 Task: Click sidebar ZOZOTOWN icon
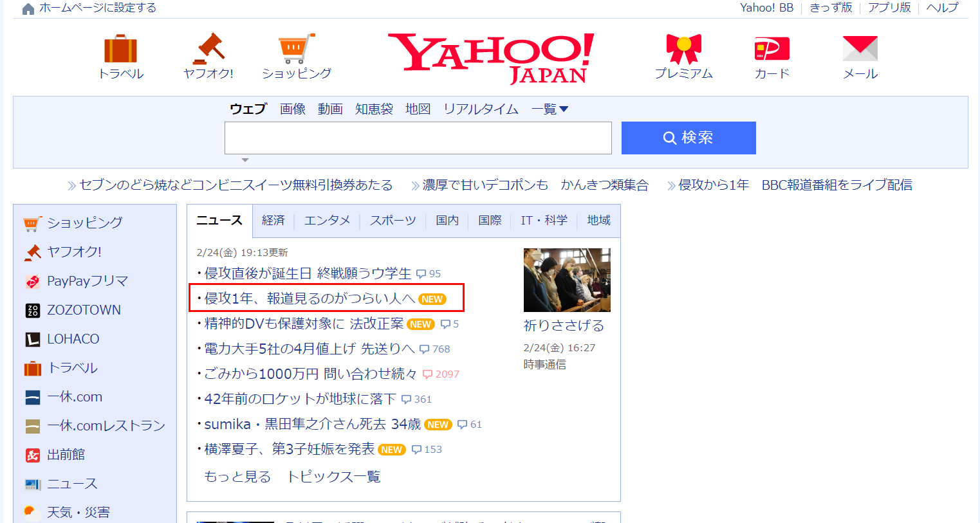(33, 310)
